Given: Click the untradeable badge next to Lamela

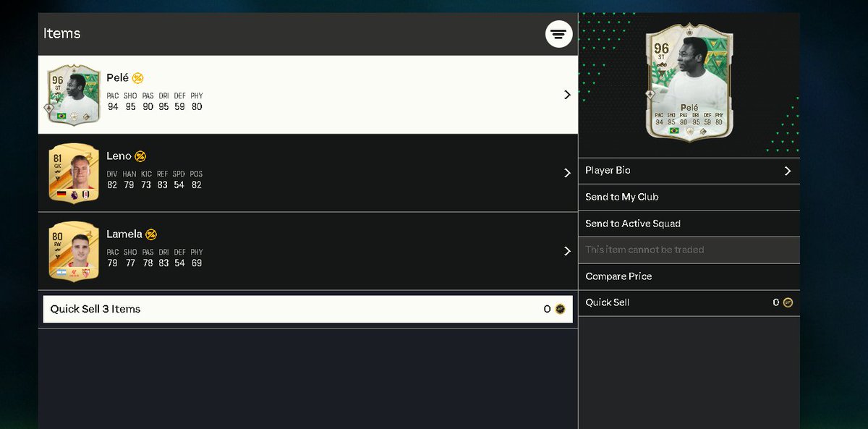Looking at the screenshot, I should pyautogui.click(x=151, y=234).
